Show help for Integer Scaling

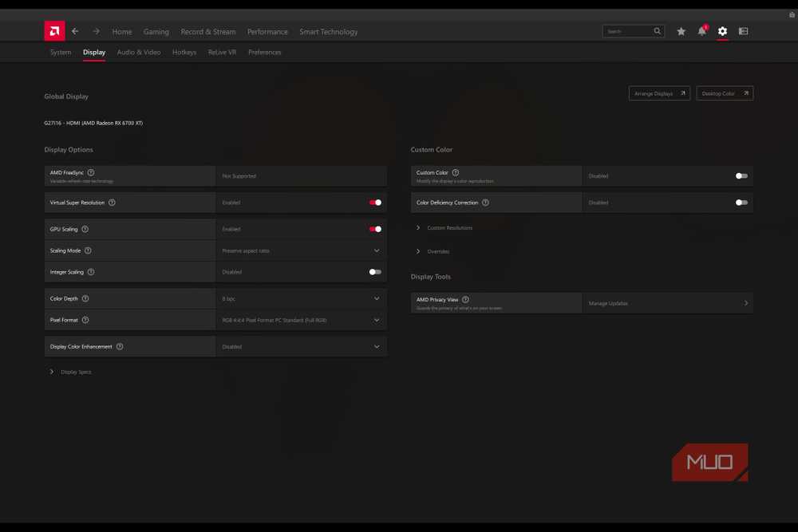(x=91, y=272)
